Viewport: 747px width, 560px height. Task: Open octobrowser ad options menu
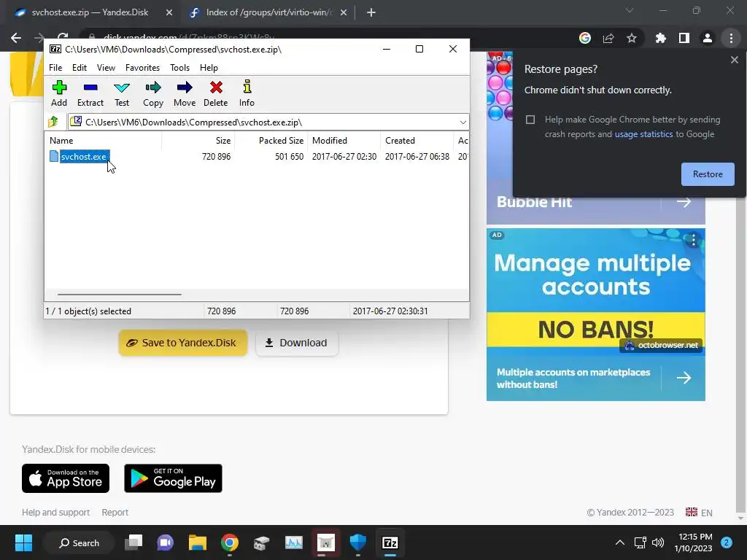coord(693,240)
